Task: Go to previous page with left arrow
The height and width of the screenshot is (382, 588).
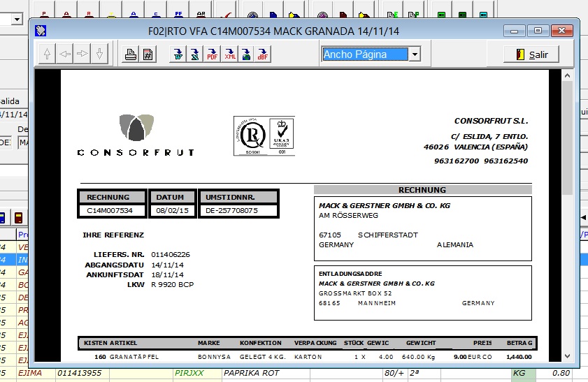Action: click(65, 54)
